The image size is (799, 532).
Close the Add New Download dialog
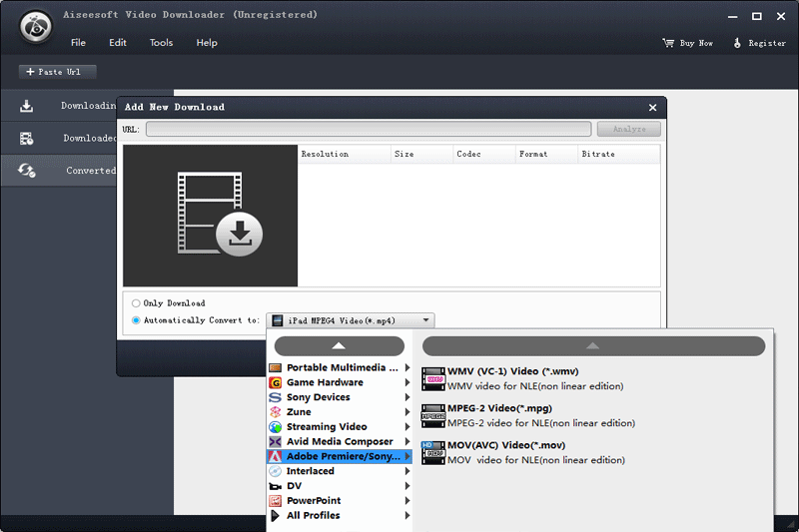[x=653, y=108]
